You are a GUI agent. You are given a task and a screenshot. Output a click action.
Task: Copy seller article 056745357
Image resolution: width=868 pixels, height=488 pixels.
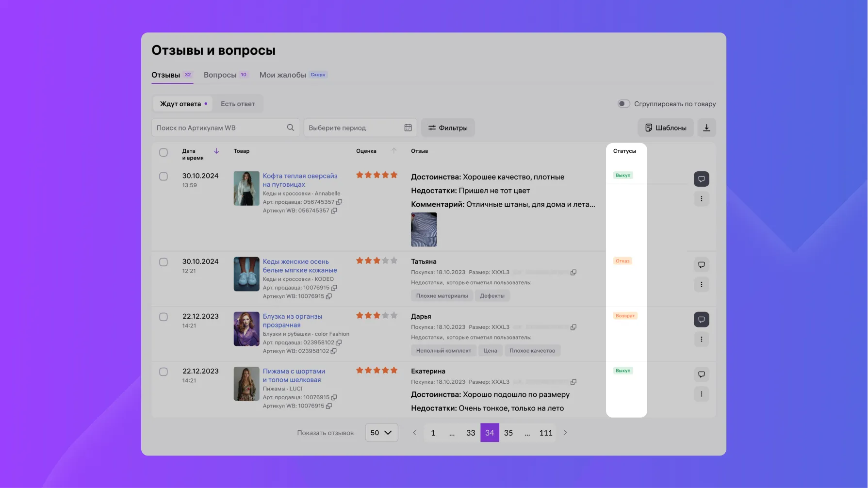click(339, 202)
